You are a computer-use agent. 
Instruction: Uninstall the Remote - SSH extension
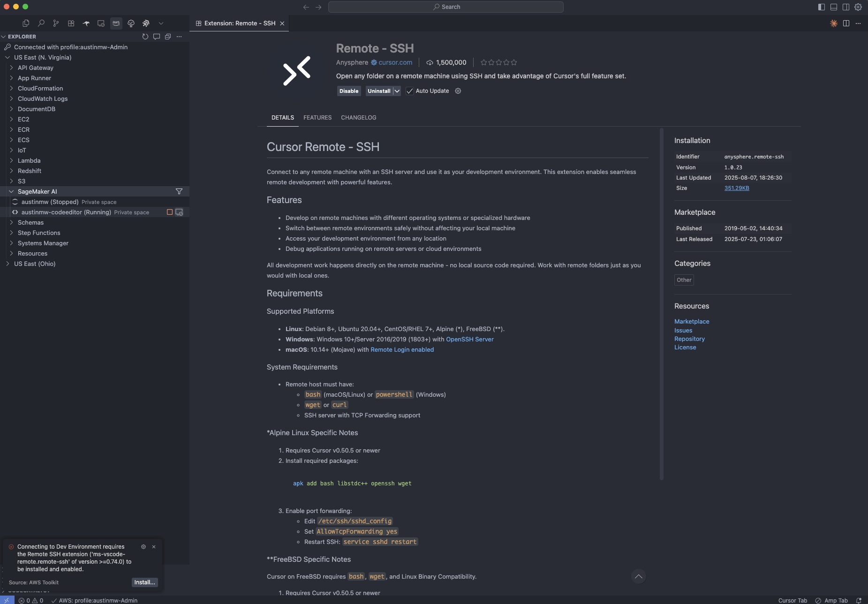(379, 91)
